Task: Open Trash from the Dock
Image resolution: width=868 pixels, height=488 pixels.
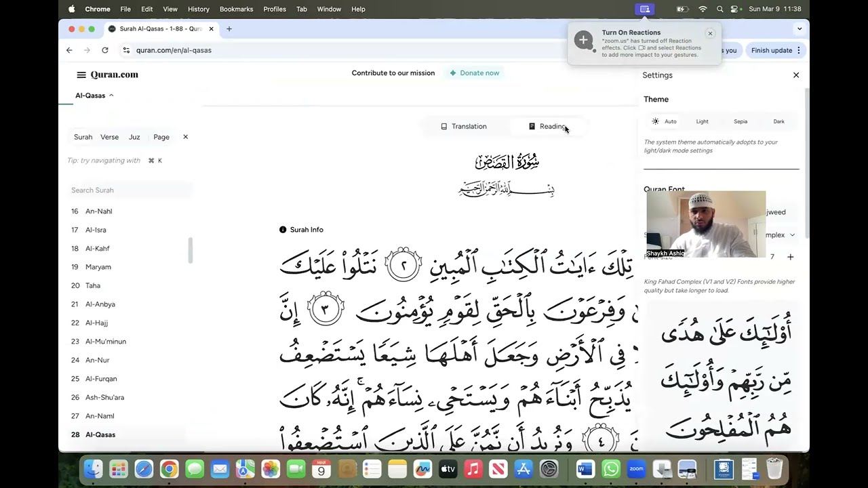Action: [774, 469]
